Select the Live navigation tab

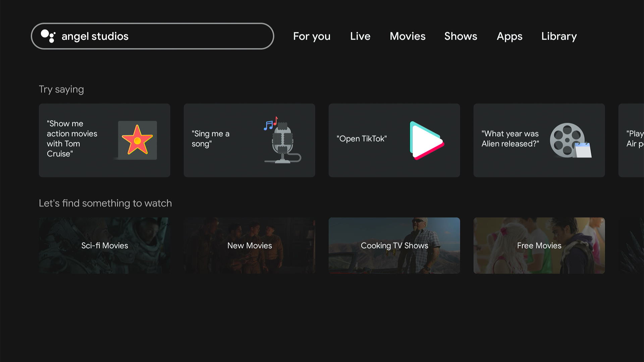click(360, 36)
